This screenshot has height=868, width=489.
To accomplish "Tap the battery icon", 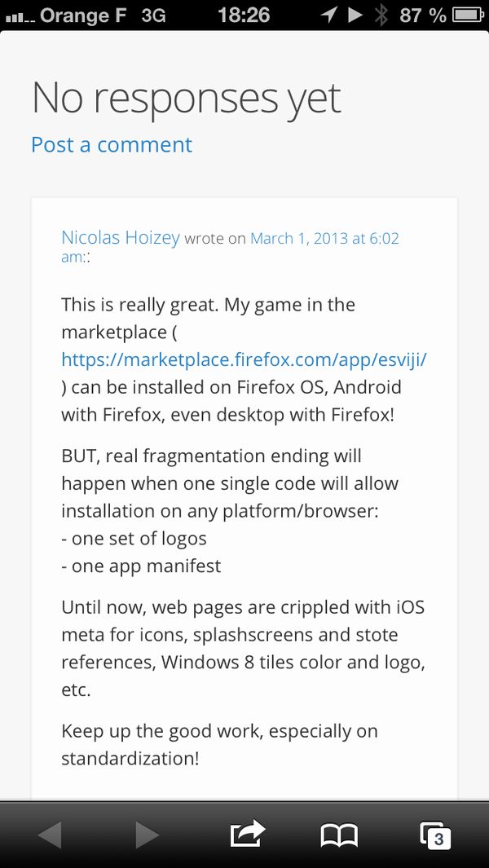I will coord(469,15).
